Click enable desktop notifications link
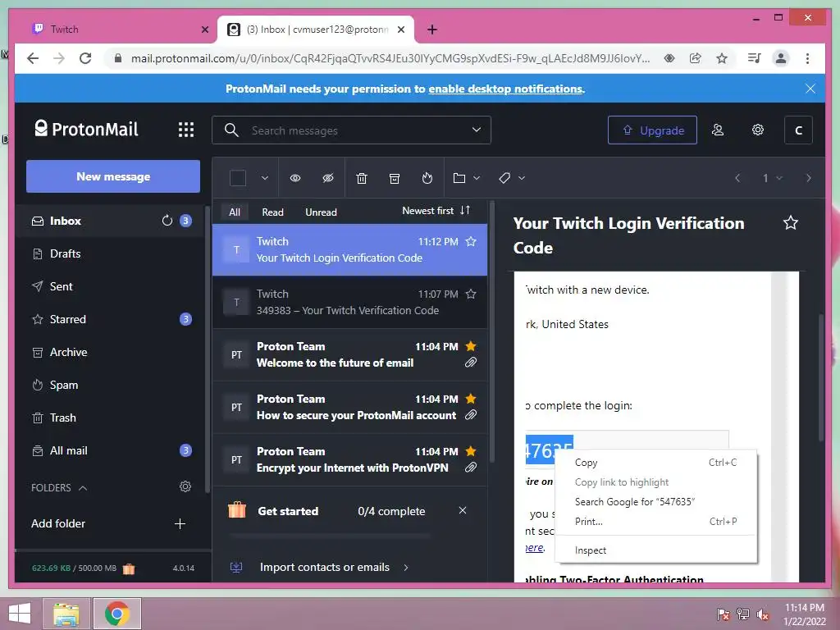This screenshot has width=840, height=630. pos(505,89)
